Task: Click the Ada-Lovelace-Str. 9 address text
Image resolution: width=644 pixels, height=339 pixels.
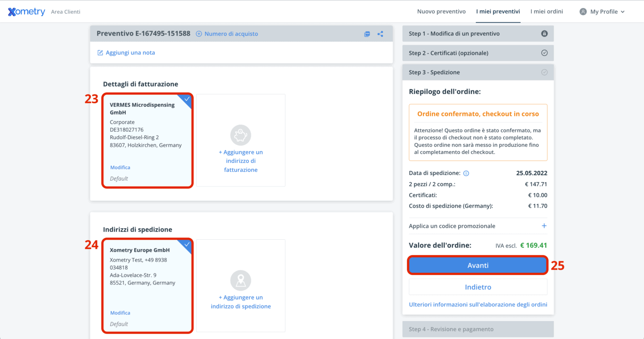Action: click(x=133, y=275)
